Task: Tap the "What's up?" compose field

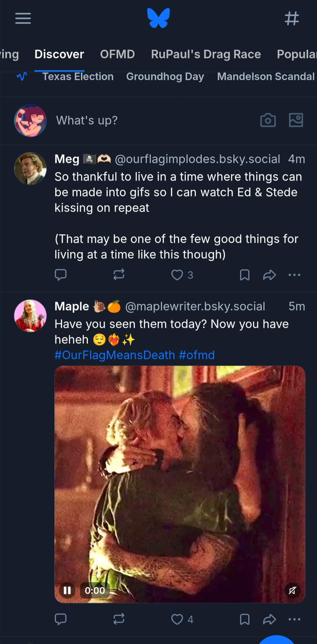Action: tap(87, 120)
